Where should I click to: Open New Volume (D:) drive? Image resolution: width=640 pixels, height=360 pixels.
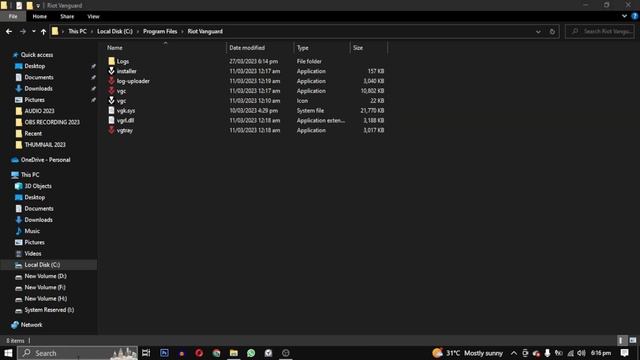45,276
